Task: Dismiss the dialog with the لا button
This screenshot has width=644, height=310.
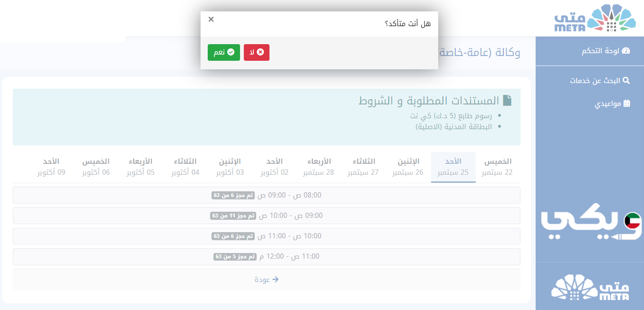Action: 256,52
